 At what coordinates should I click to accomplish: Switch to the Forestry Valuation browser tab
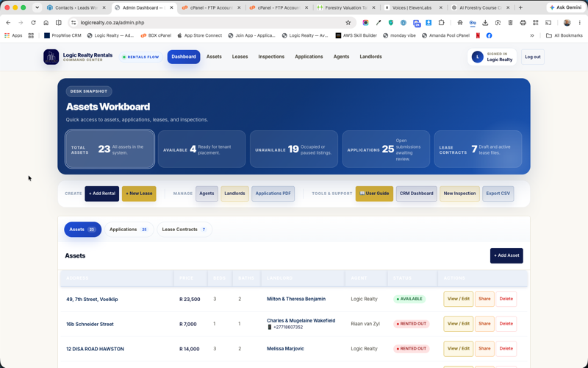[345, 7]
